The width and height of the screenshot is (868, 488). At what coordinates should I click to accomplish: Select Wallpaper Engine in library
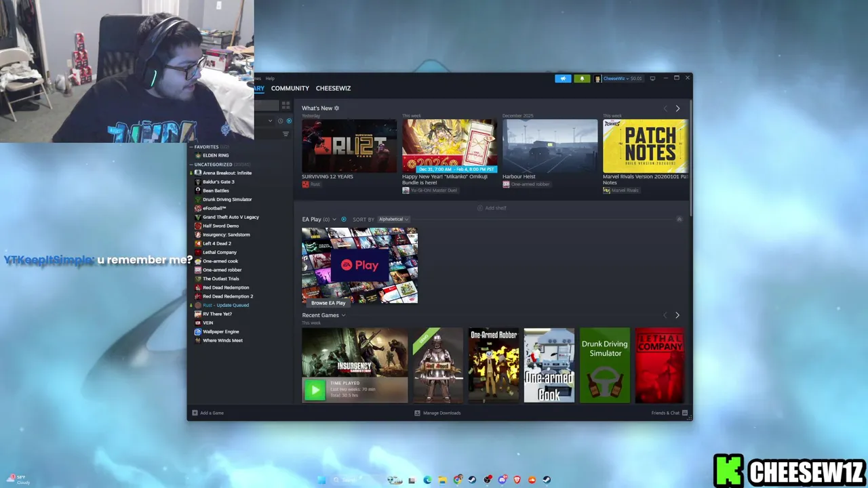pos(220,331)
